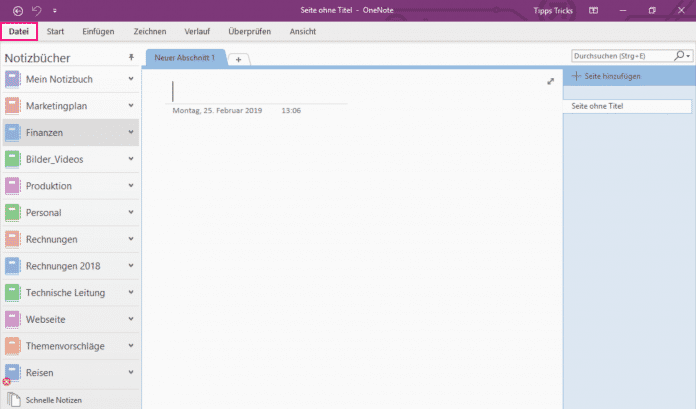The image size is (696, 409).
Task: Click the search magnifier icon
Action: coord(680,57)
